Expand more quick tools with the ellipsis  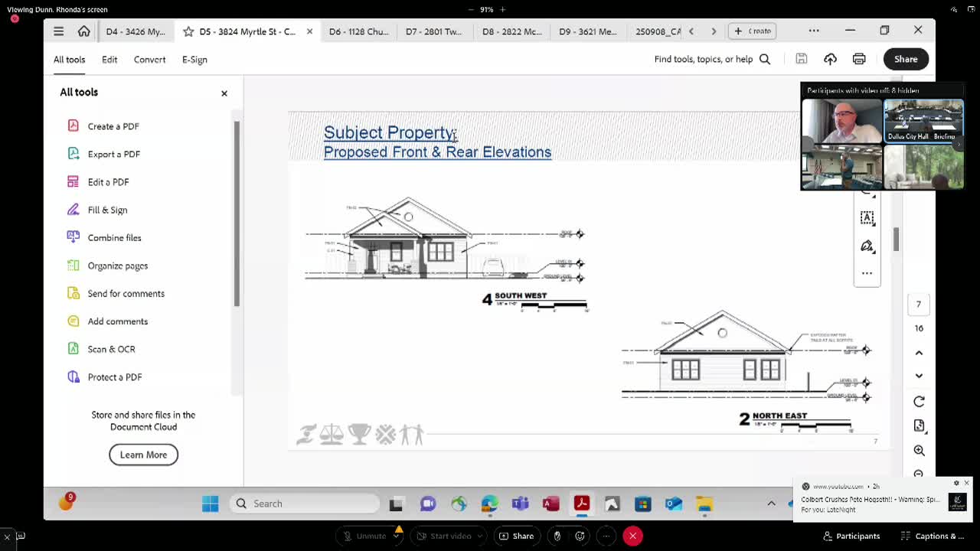tap(867, 273)
